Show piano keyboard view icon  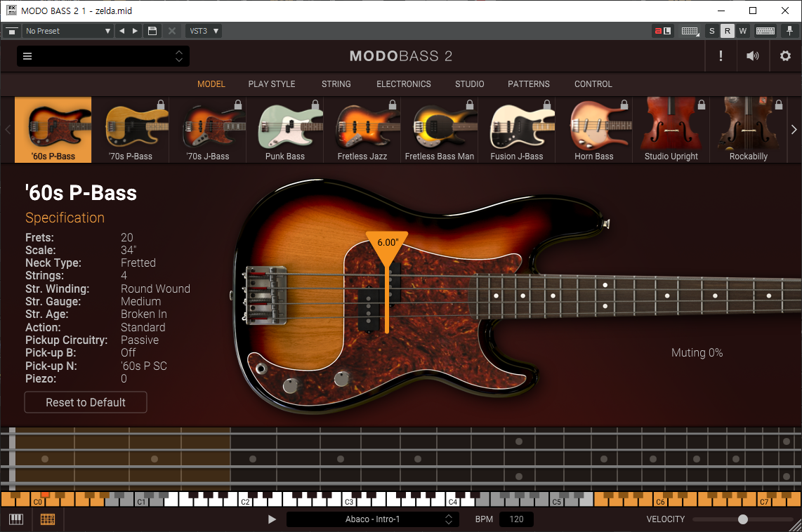[16, 519]
